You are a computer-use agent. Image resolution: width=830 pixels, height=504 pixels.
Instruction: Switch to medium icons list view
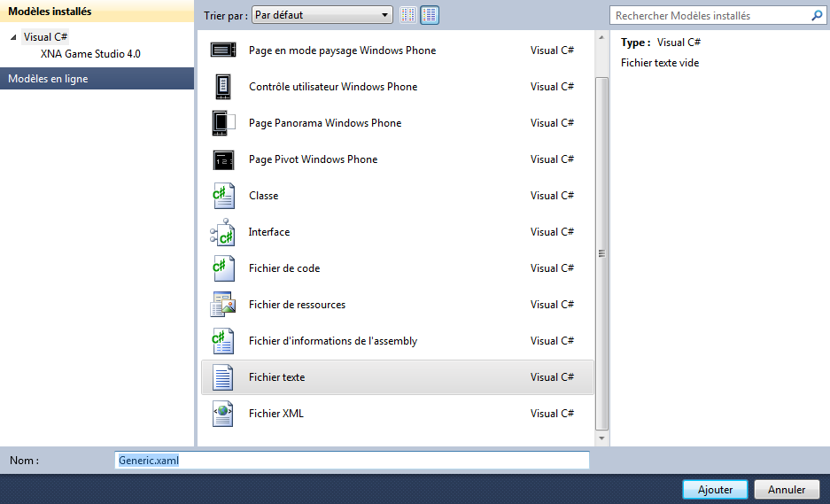click(x=430, y=15)
